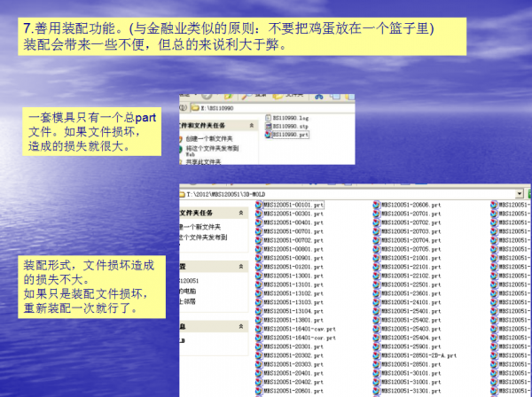Select file name MBS120051-20301.prt
Viewport: 532px width, 397px height.
tap(293, 346)
